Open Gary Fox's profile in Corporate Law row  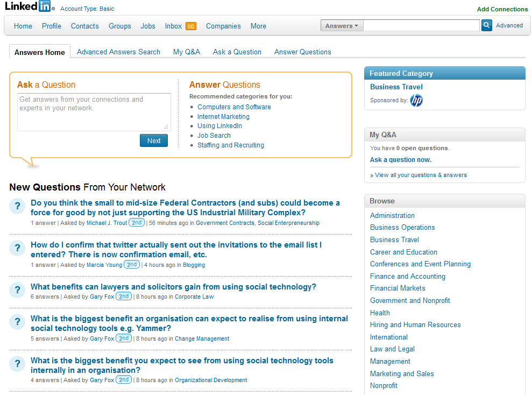(x=102, y=297)
